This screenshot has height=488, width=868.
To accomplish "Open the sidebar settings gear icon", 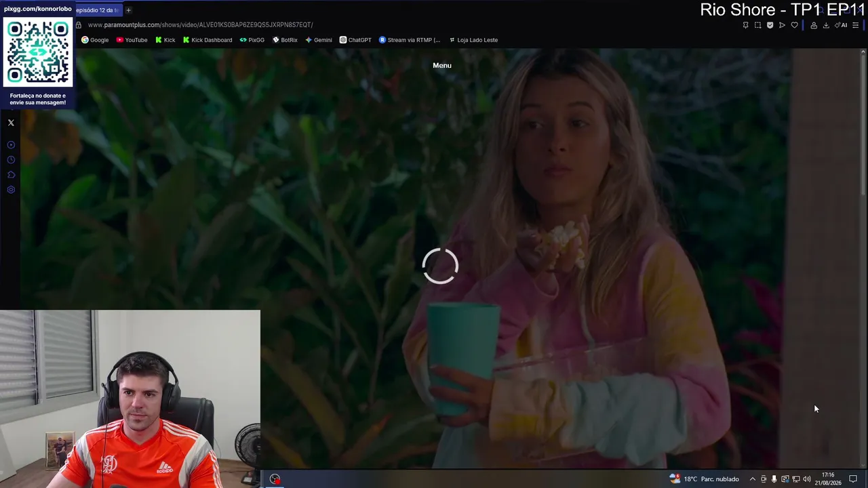I will click(x=11, y=190).
